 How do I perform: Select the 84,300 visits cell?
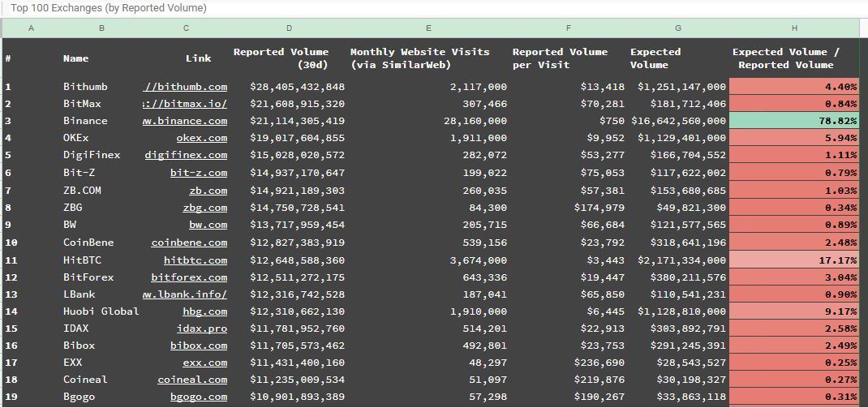(428, 208)
